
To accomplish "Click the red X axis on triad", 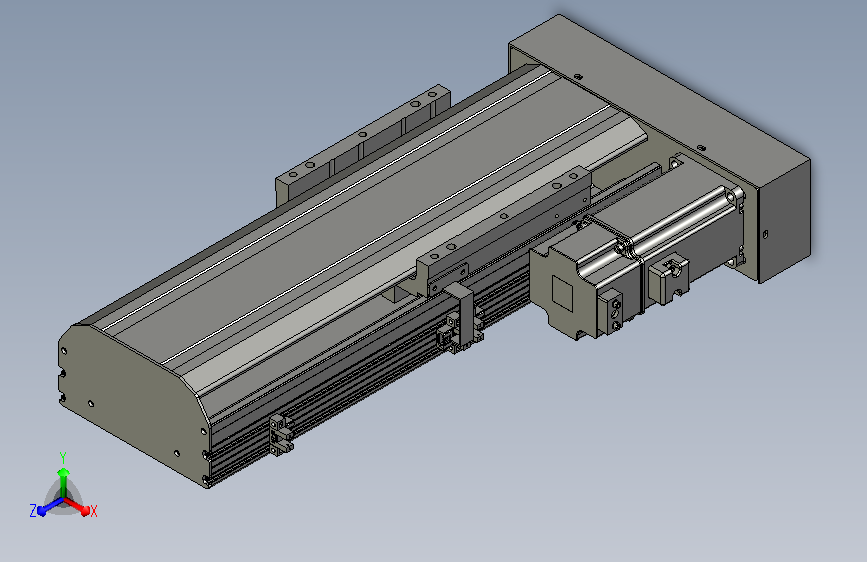I will 77,506.
